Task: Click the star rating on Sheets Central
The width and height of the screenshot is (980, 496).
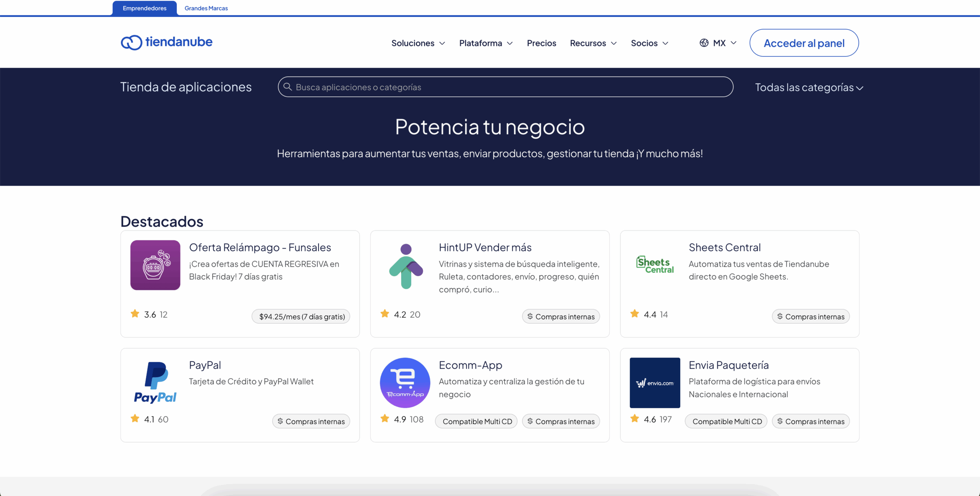Action: pos(635,314)
